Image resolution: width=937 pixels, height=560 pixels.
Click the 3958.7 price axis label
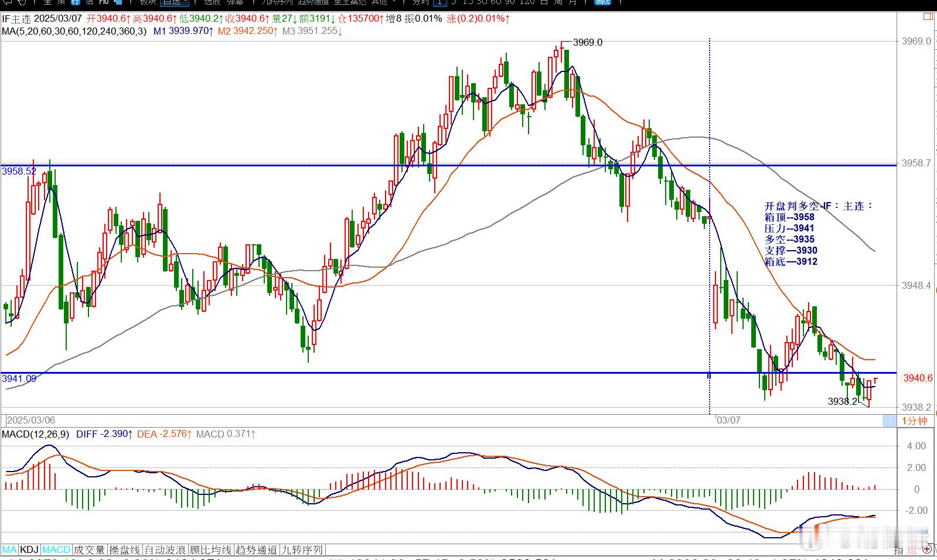915,163
